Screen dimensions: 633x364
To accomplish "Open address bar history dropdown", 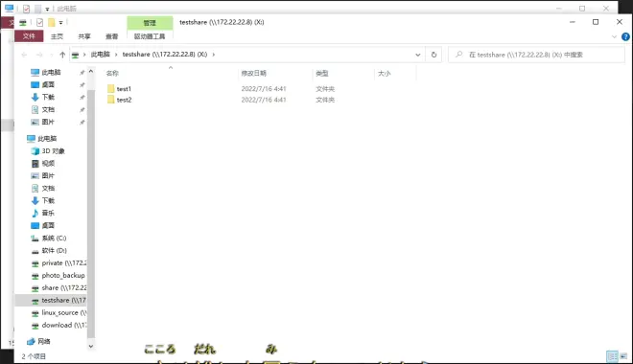I will (418, 55).
